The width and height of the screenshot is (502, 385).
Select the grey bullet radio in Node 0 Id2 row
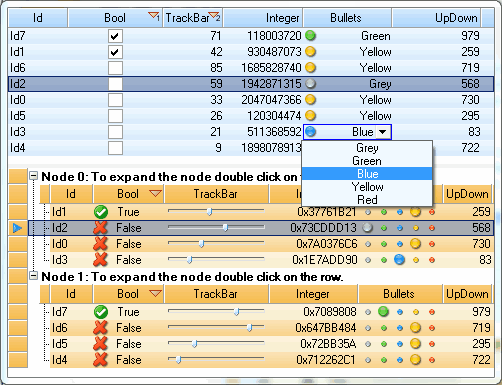[x=367, y=228]
